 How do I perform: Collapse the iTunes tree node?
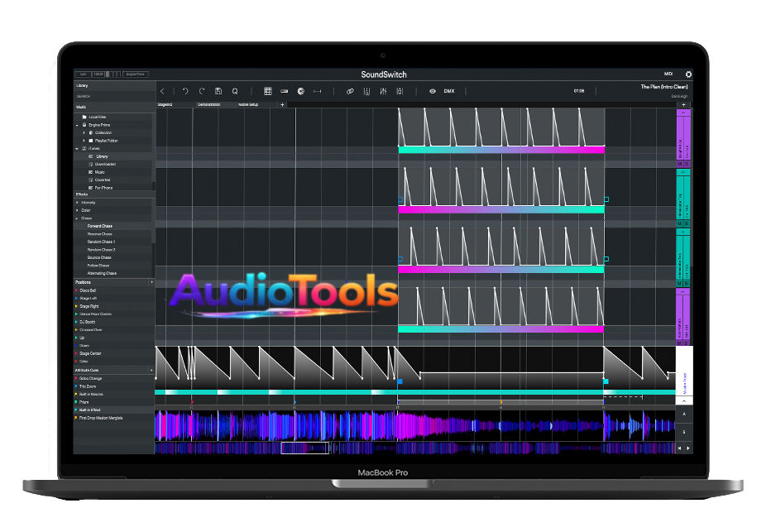[x=77, y=148]
